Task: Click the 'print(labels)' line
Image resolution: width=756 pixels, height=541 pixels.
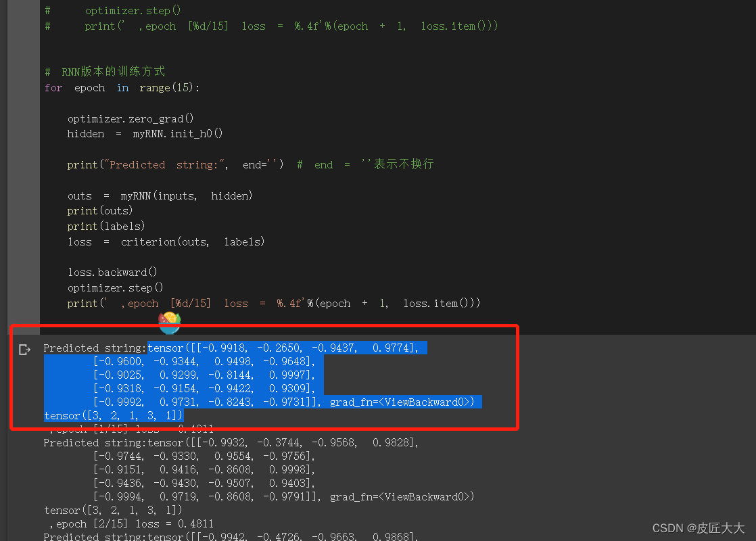Action: [105, 226]
